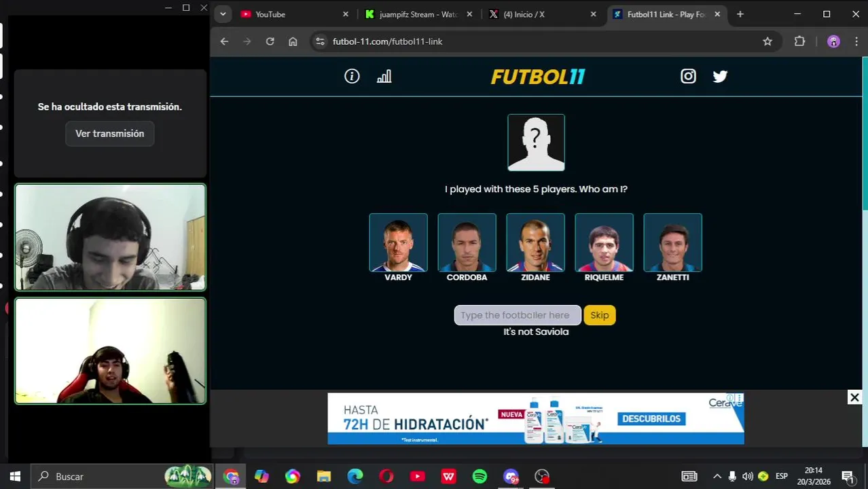Open the browser extensions menu
This screenshot has width=868, height=489.
[799, 41]
